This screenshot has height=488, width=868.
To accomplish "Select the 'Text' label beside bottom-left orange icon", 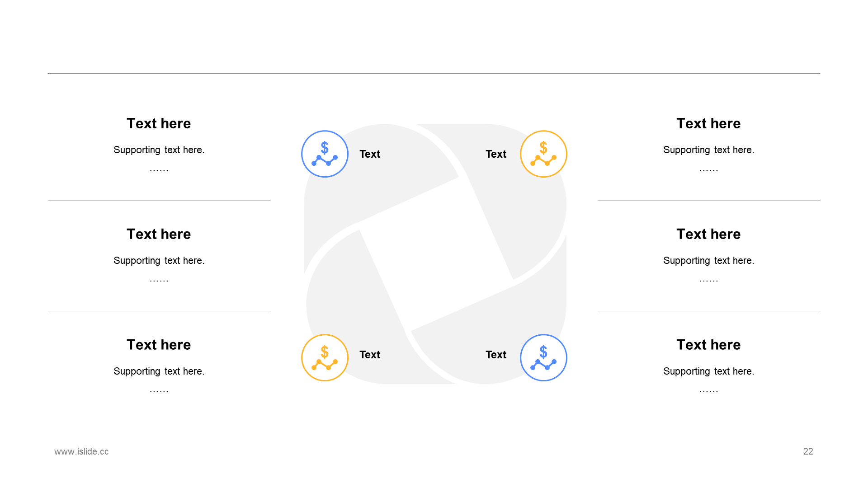I will 370,355.
